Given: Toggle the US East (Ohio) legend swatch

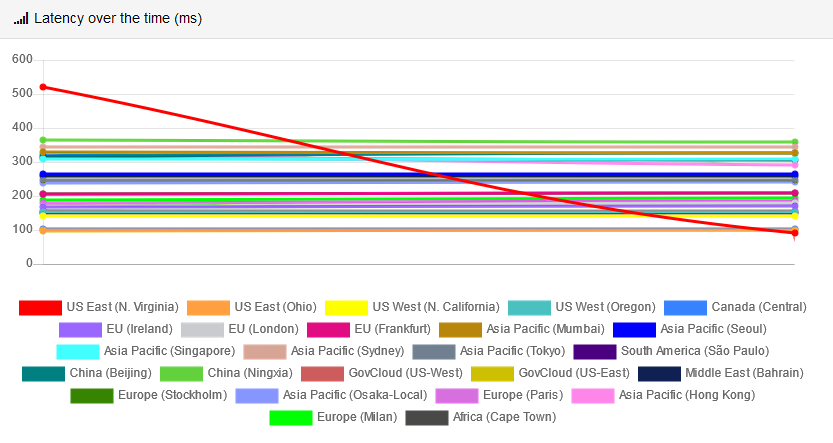Looking at the screenshot, I should pos(208,308).
